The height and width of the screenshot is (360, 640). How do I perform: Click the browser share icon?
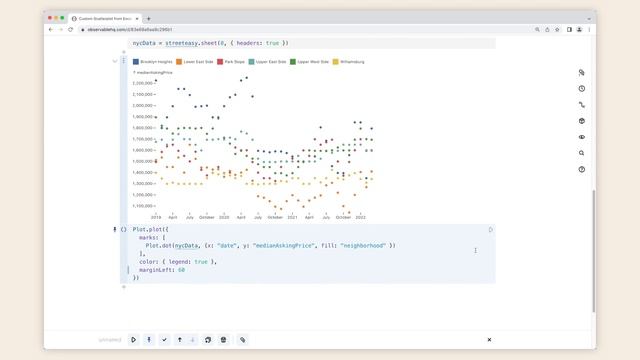547,29
